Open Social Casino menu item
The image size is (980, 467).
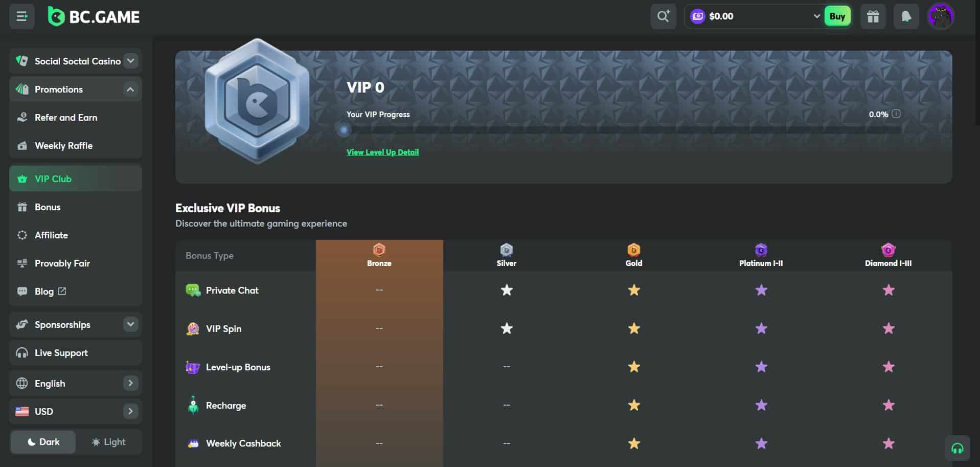click(76, 61)
